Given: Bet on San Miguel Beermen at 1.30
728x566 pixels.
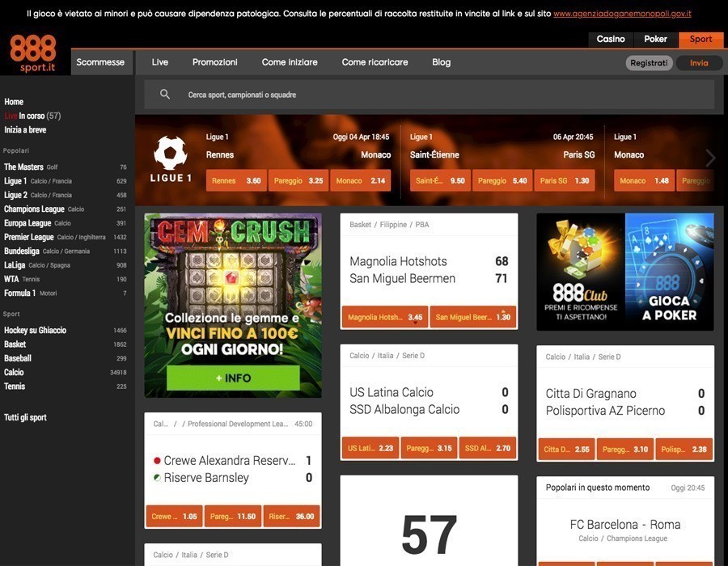Looking at the screenshot, I should pos(473,317).
